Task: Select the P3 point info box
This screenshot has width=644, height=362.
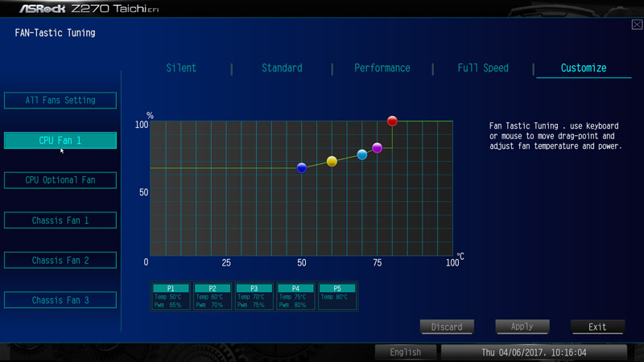Action: 254,296
